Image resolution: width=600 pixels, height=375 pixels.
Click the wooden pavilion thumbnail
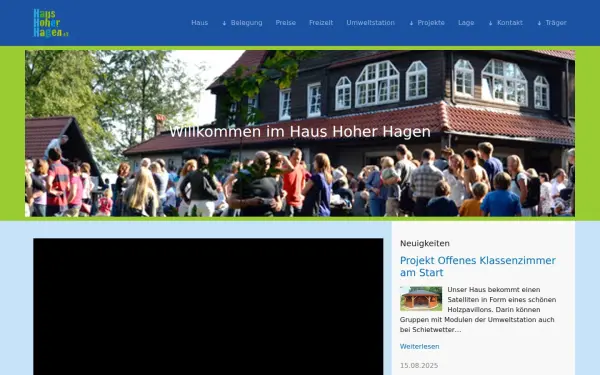[421, 298]
